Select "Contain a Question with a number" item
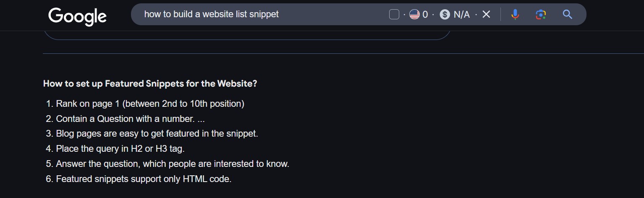This screenshot has width=644, height=198. point(125,119)
